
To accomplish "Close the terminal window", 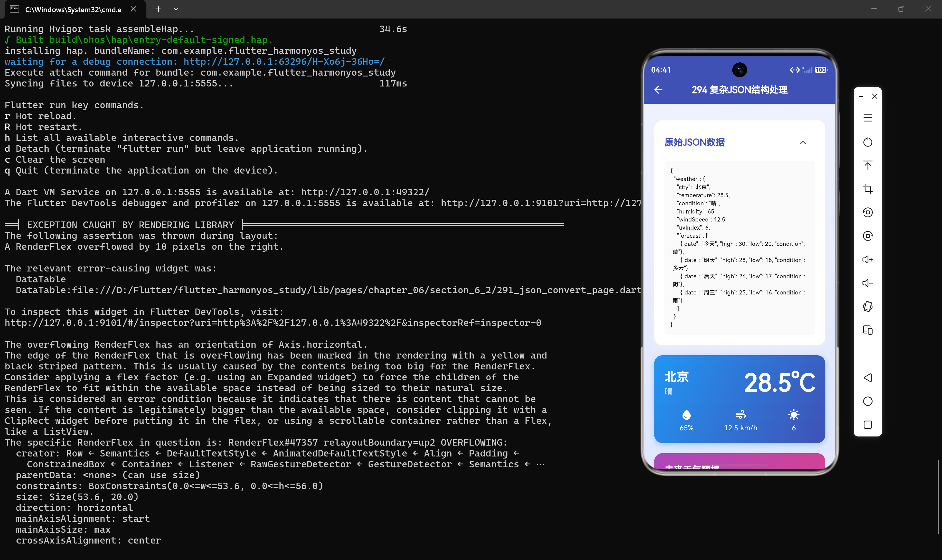I will (928, 9).
